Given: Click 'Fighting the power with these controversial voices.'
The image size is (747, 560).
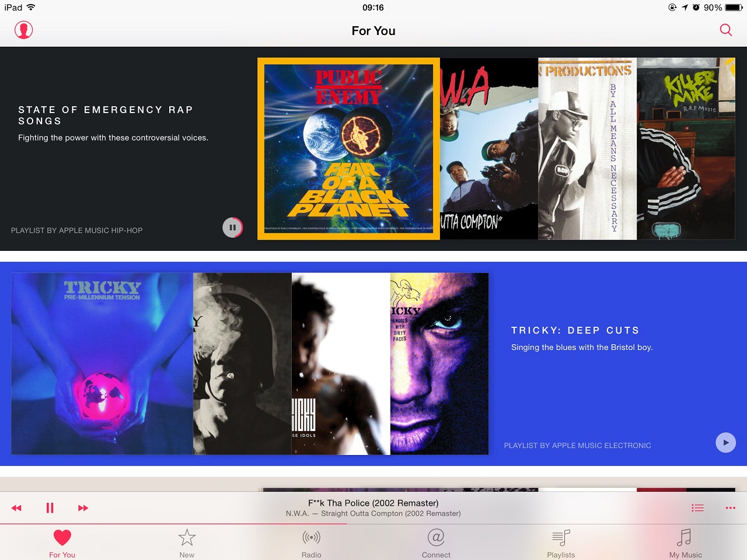Looking at the screenshot, I should point(113,138).
